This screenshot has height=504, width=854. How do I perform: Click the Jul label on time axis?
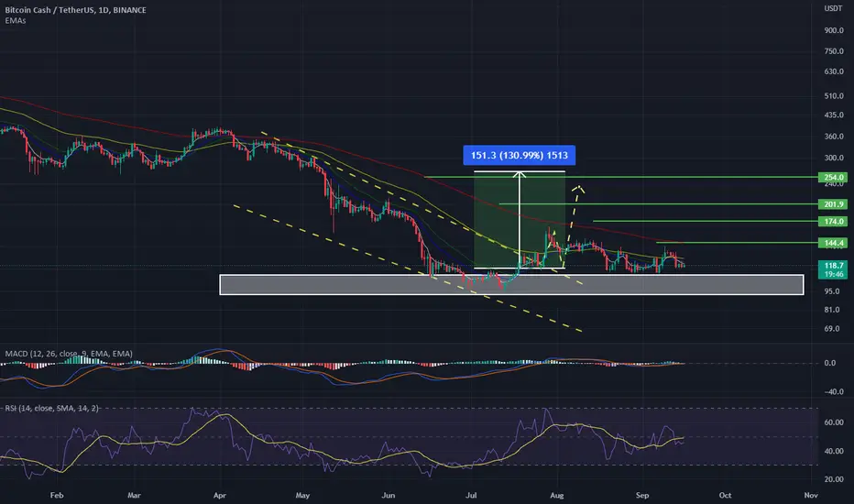pyautogui.click(x=471, y=495)
